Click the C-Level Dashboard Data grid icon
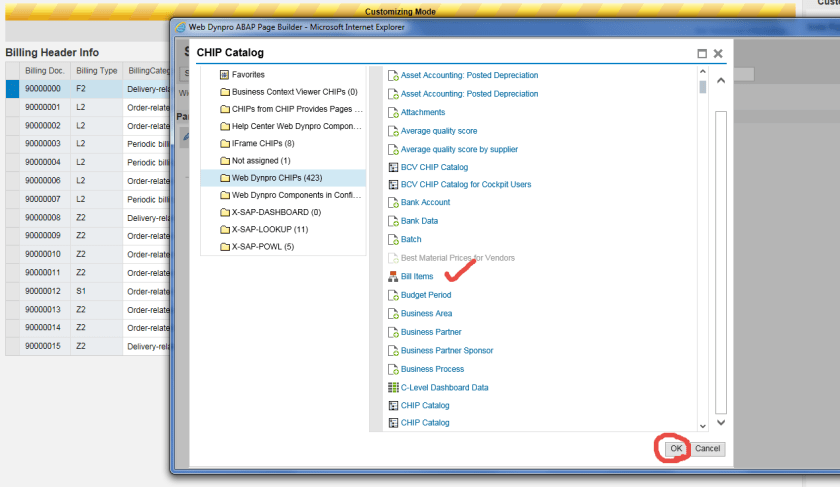 (393, 387)
